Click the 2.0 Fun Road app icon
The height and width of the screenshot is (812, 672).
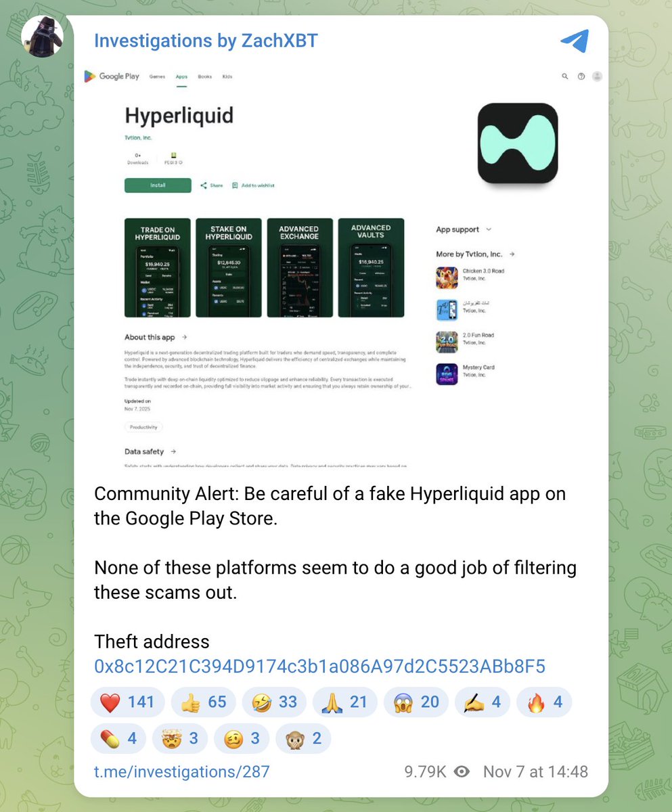pos(447,342)
